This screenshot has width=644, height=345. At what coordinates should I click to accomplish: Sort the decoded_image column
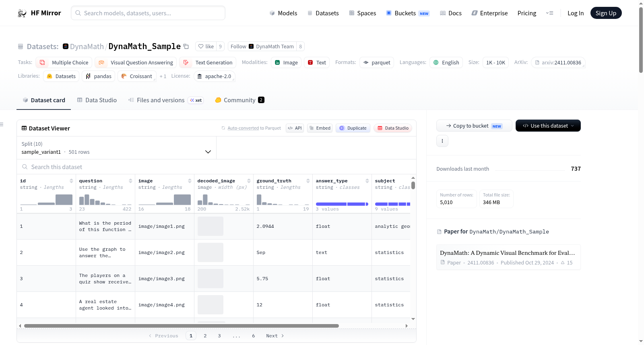tap(249, 181)
